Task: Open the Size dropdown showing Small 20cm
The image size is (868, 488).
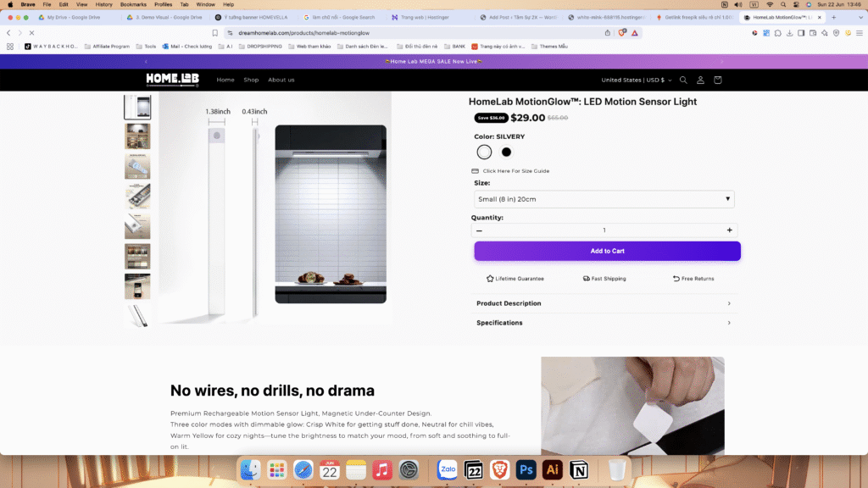Action: pyautogui.click(x=604, y=199)
